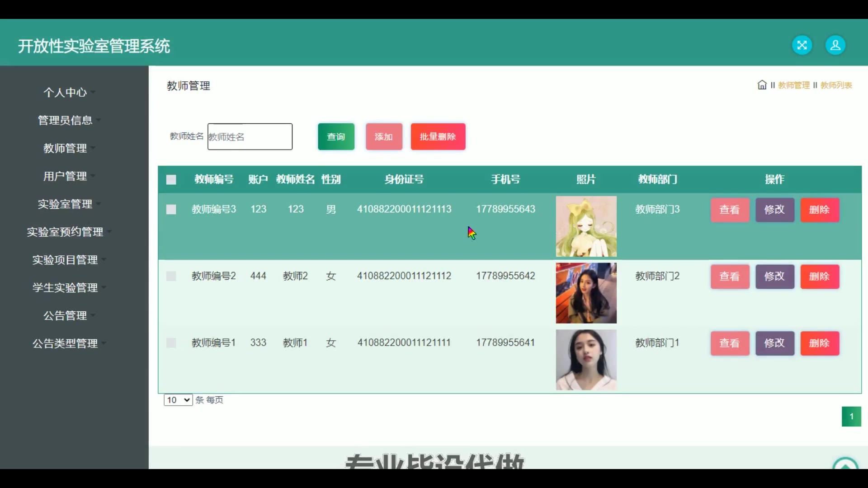This screenshot has height=488, width=868.
Task: Click 修改 button for 教师编号2
Action: (x=774, y=276)
